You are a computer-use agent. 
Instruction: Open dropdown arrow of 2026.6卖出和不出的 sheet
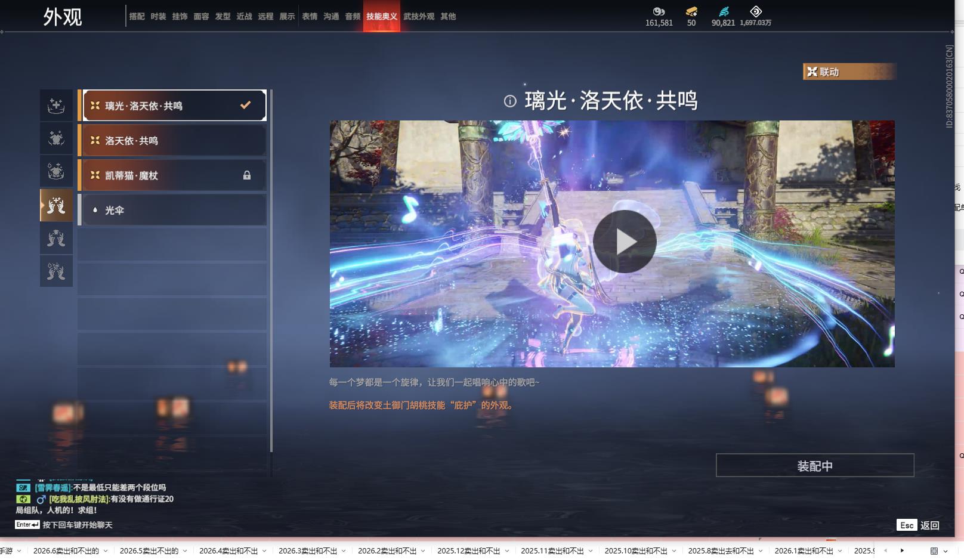(x=106, y=551)
